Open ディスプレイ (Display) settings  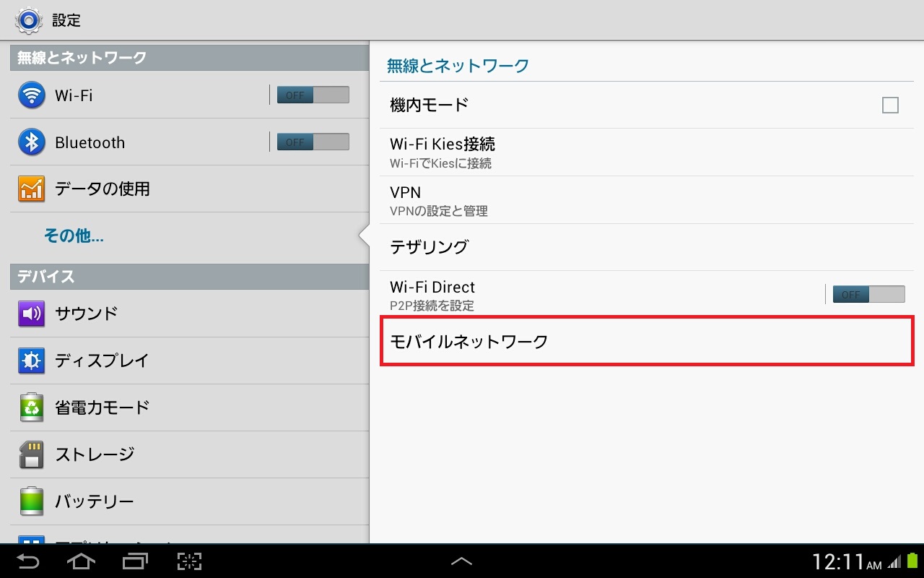(30, 360)
